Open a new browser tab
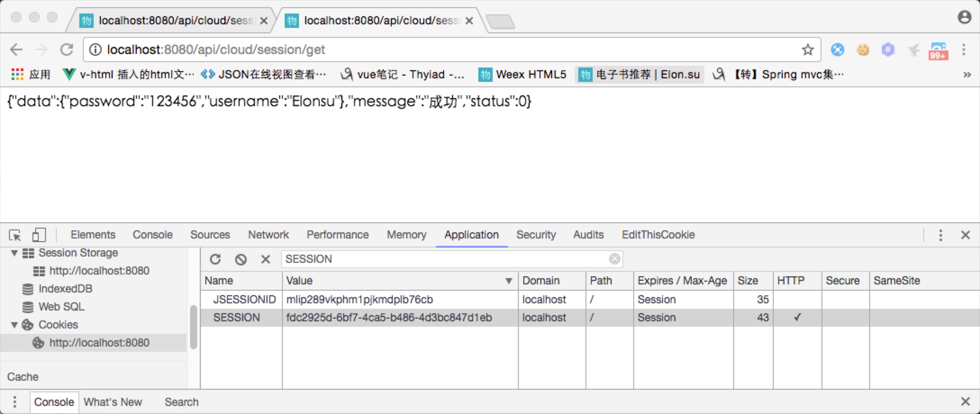This screenshot has width=980, height=414. (x=500, y=21)
